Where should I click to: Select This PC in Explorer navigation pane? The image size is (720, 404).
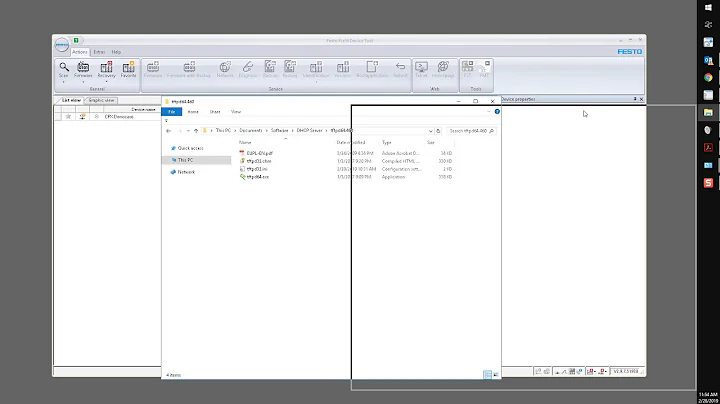[x=186, y=160]
